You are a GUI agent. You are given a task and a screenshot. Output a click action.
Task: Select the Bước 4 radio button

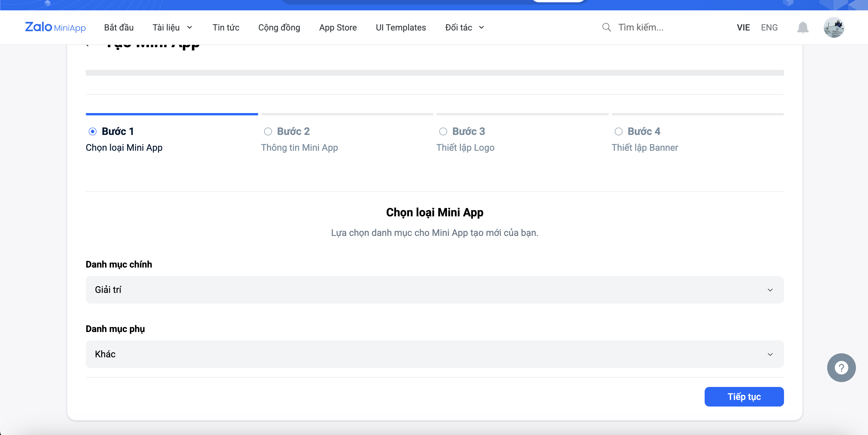pos(618,131)
